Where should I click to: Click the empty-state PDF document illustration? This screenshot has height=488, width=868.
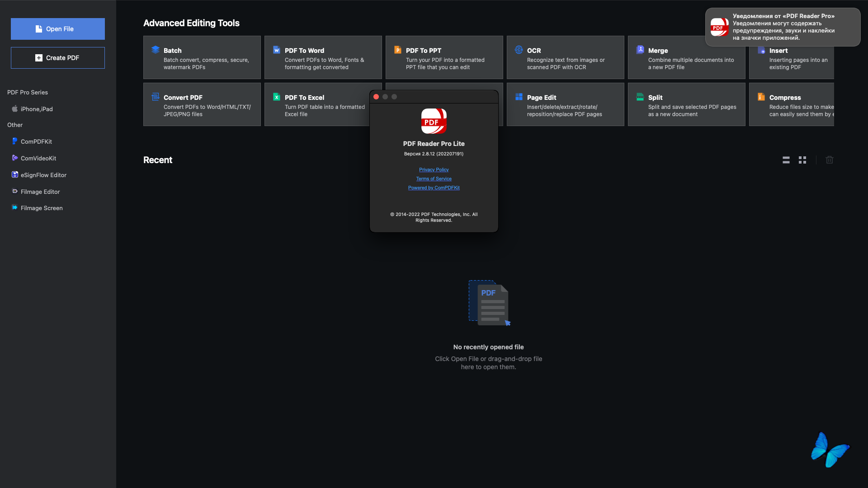coord(489,303)
